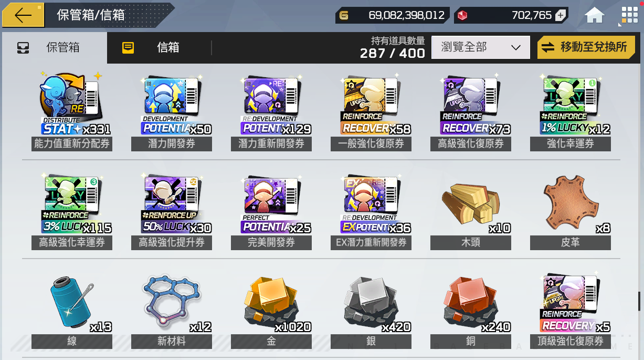This screenshot has width=644, height=360.
Task: Click the gold coin currency icon
Action: pos(344,16)
